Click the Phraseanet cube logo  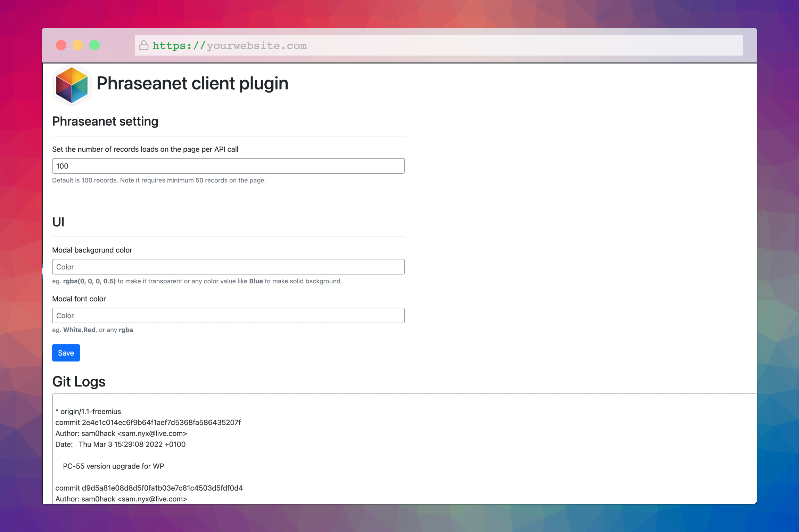tap(72, 85)
